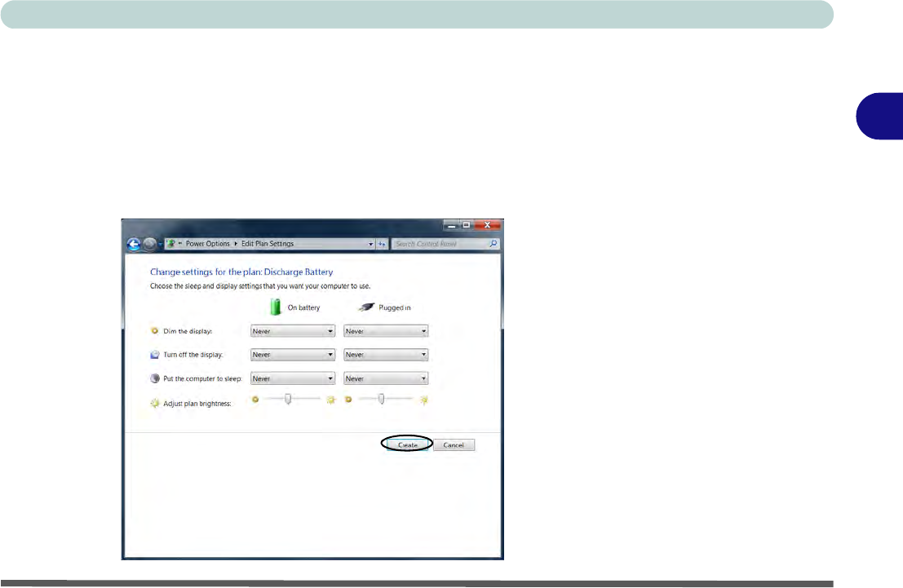Click the search magnifier icon

pyautogui.click(x=494, y=244)
